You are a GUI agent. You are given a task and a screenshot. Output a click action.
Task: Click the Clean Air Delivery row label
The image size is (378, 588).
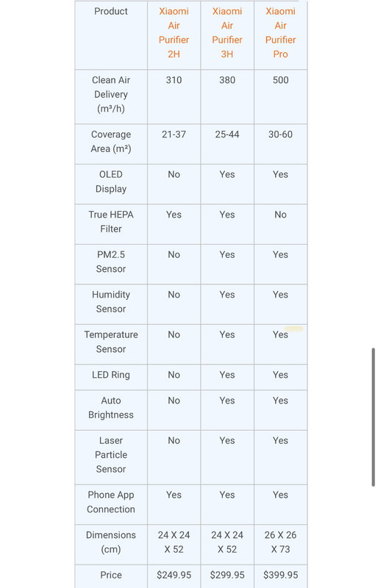tap(111, 95)
